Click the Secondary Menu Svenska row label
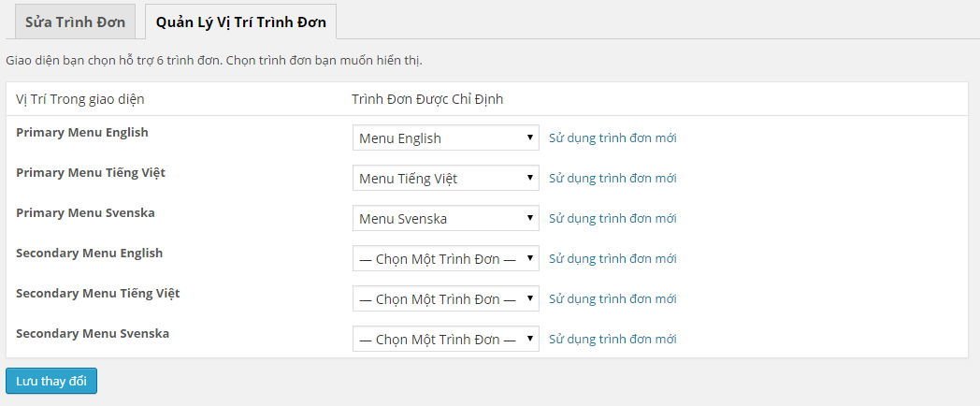980x406 pixels. 93,333
